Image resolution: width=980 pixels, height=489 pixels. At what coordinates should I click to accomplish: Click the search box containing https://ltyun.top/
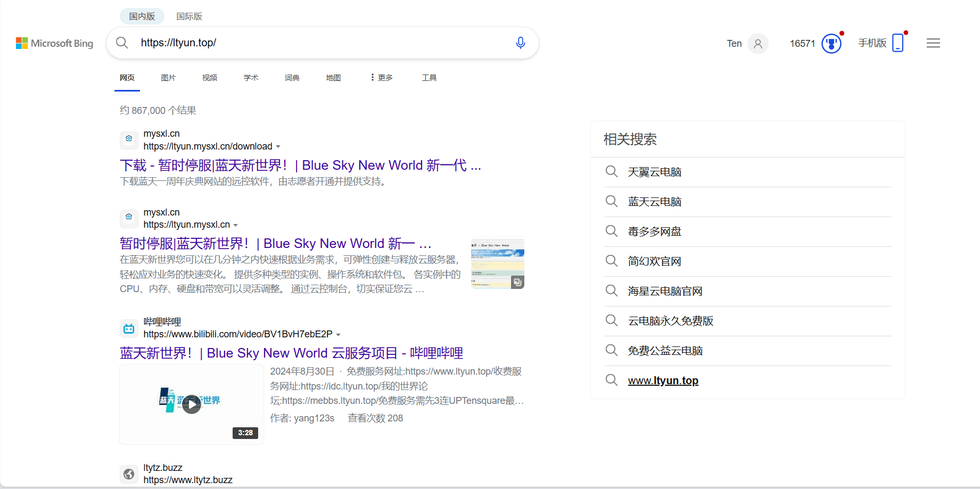coord(323,43)
